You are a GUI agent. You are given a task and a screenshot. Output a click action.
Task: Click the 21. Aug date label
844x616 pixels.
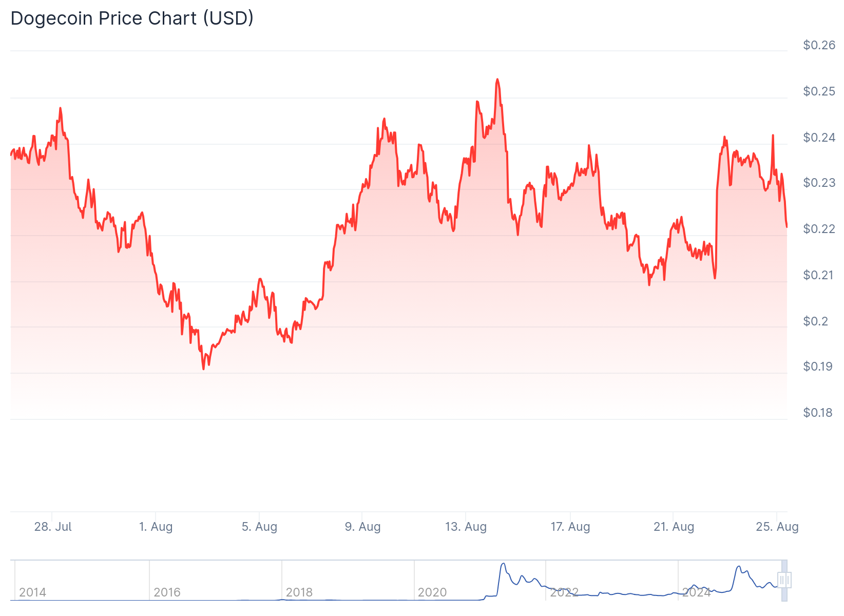pos(674,527)
